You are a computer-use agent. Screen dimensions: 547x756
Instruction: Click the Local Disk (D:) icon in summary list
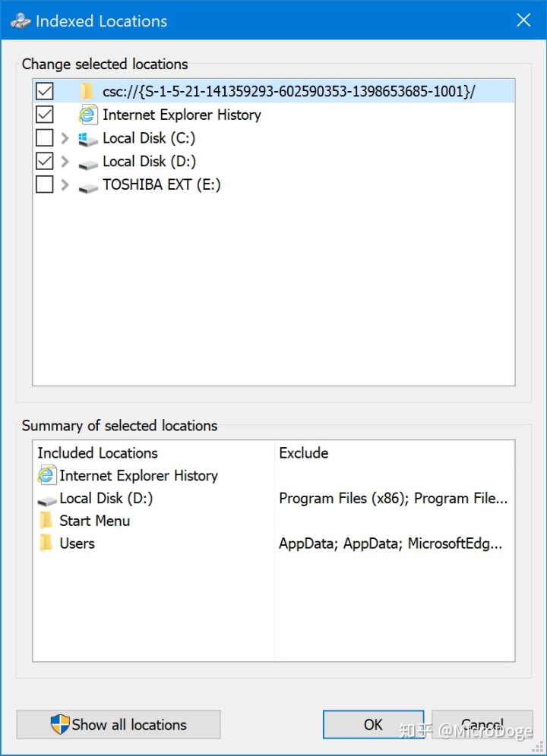pos(47,501)
